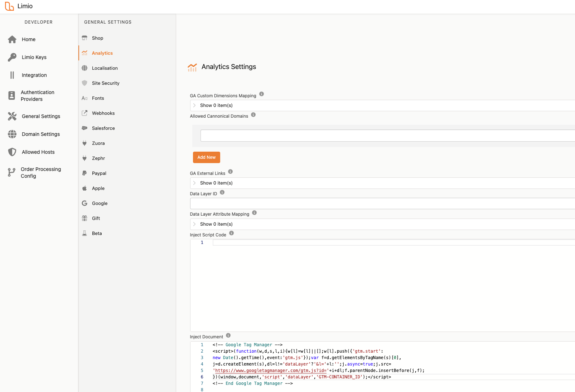Image resolution: width=575 pixels, height=392 pixels.
Task: Expand GA External Links items chevron
Action: click(194, 183)
